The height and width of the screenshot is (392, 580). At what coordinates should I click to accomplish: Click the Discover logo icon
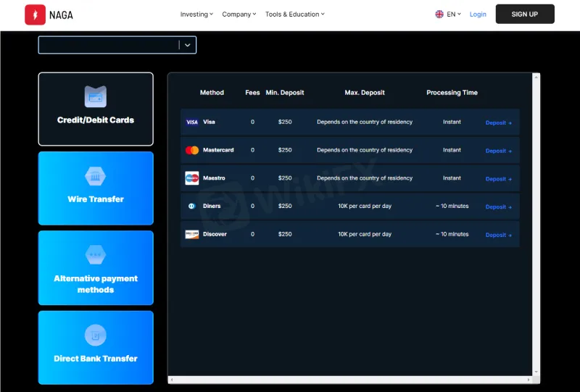[192, 234]
